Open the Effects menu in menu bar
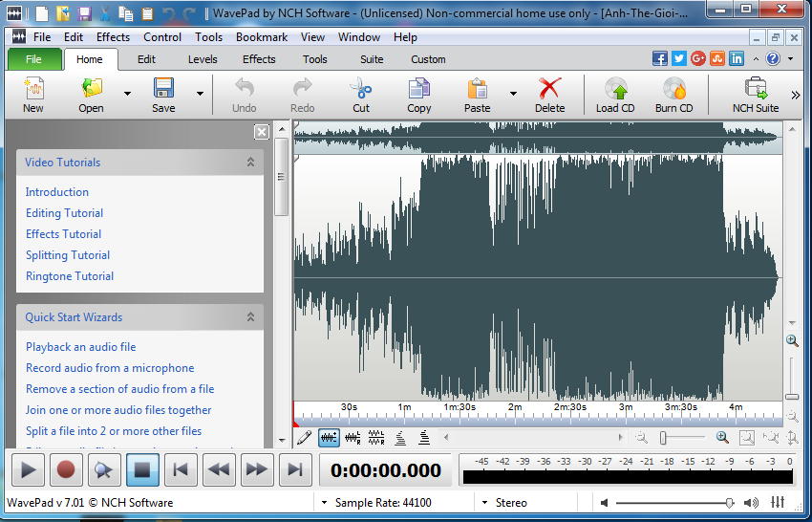The image size is (812, 522). point(113,37)
